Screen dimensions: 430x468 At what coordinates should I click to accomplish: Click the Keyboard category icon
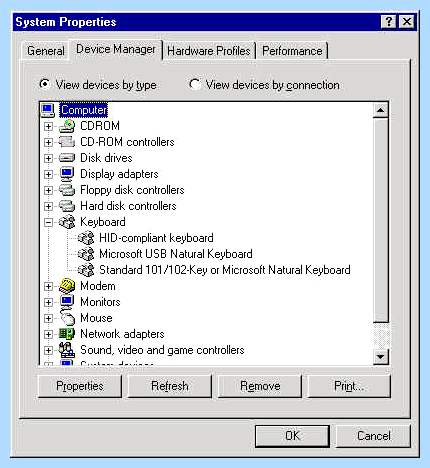67,222
